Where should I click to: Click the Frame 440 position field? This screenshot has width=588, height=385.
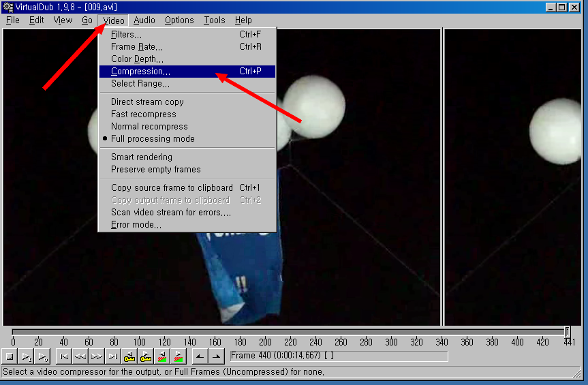[339, 356]
